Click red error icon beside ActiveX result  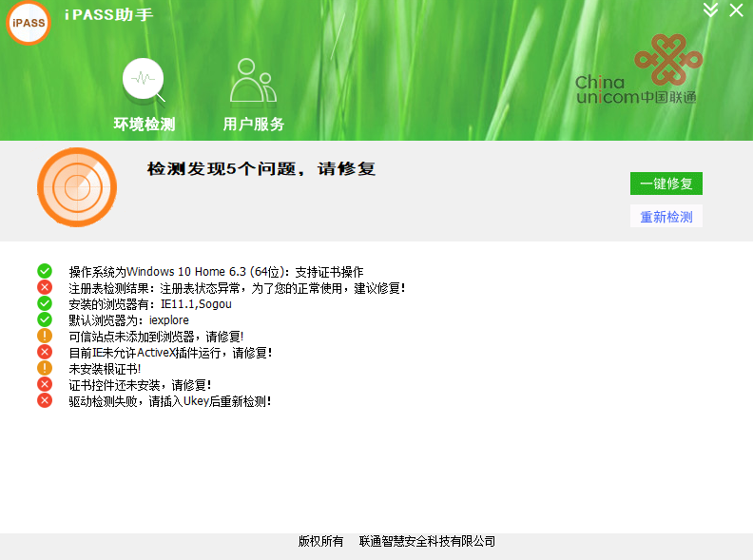click(x=45, y=353)
